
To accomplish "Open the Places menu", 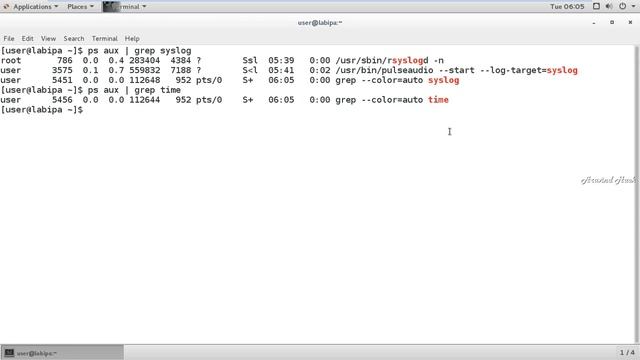I will click(x=80, y=7).
